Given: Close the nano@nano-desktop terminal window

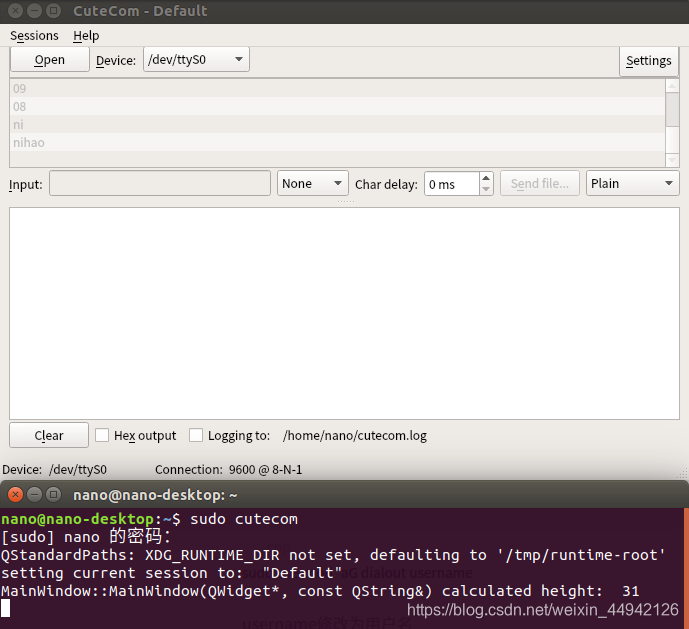Looking at the screenshot, I should [x=15, y=494].
